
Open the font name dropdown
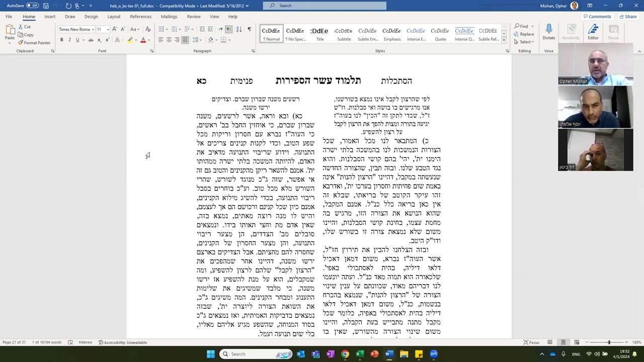click(x=93, y=29)
